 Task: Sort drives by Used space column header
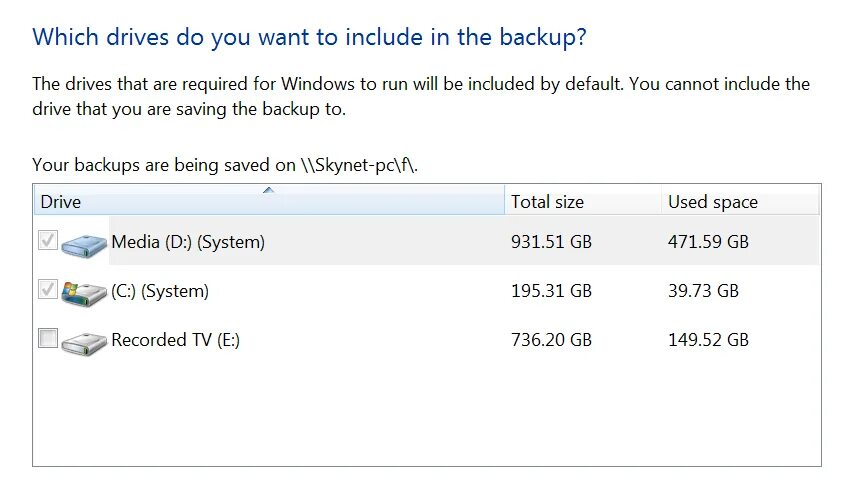(740, 202)
